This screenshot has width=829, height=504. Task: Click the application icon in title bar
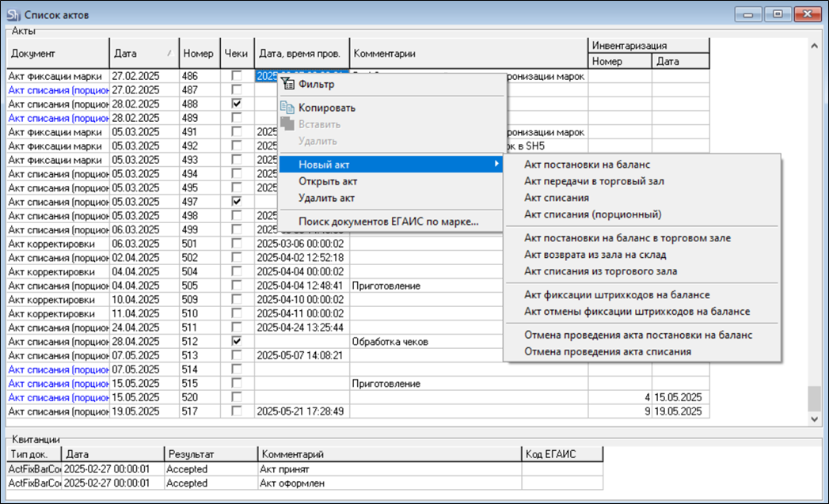pyautogui.click(x=13, y=14)
